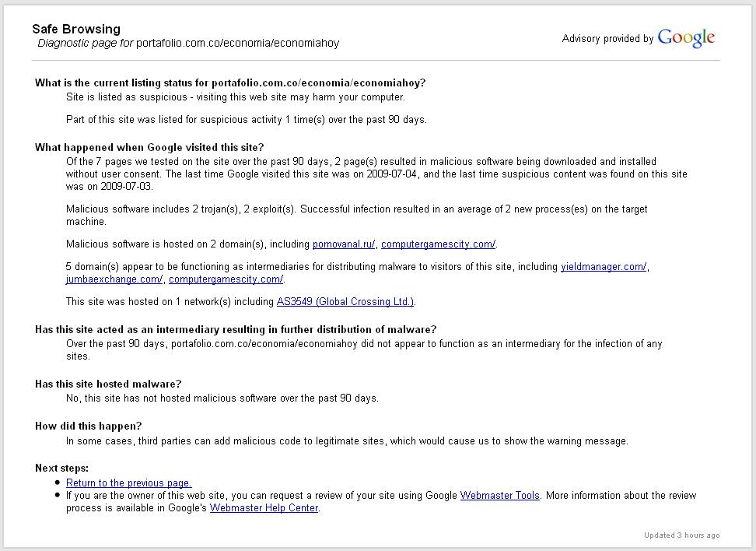Click the 'Safe Browsing' page title

(76, 29)
